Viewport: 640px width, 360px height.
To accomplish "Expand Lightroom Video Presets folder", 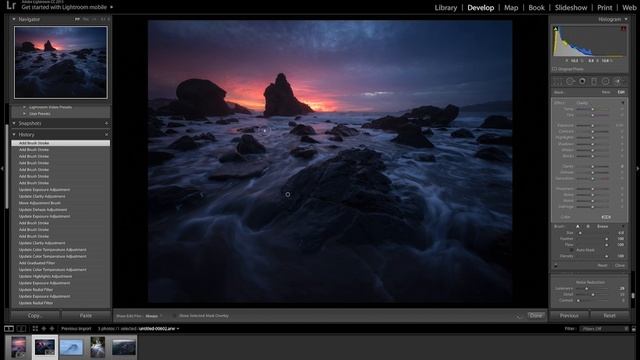I will (x=24, y=107).
